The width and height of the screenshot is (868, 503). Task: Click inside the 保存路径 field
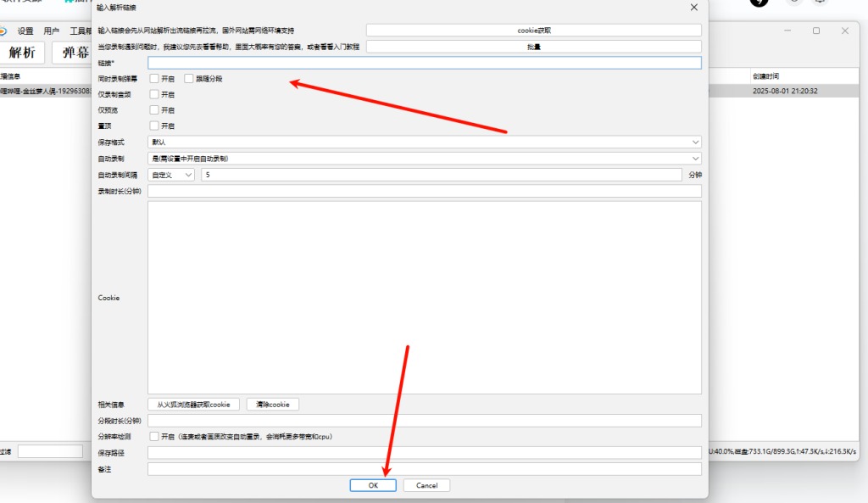(x=424, y=453)
